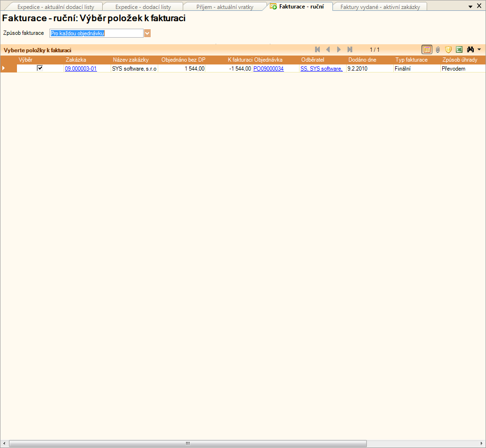Viewport: 486px width, 448px height.
Task: Click the horizontal scrollbar thumb
Action: point(187,443)
